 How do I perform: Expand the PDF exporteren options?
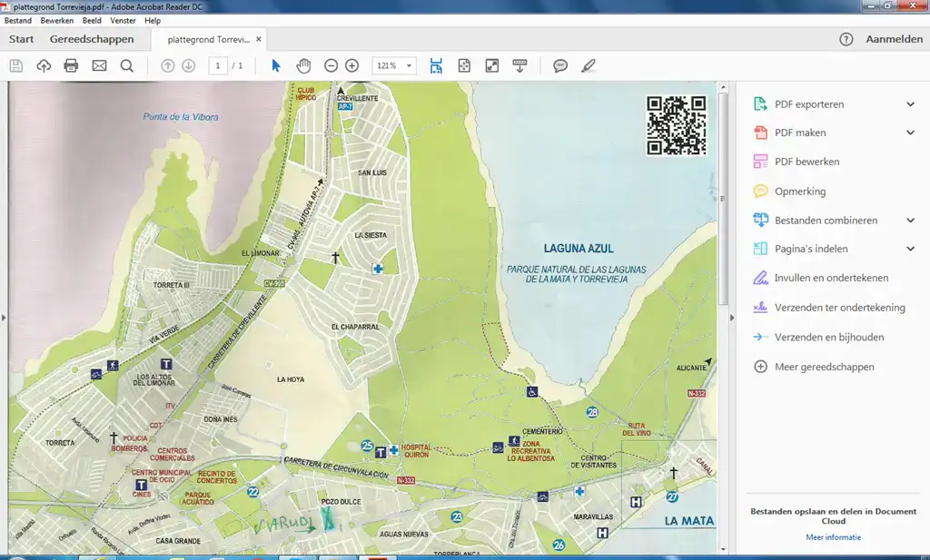910,104
